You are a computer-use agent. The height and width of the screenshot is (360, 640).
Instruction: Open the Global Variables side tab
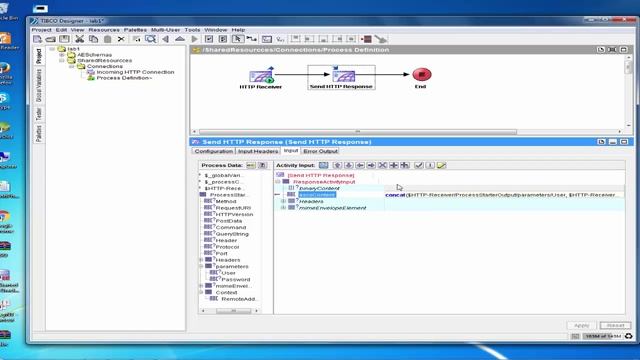coord(39,85)
